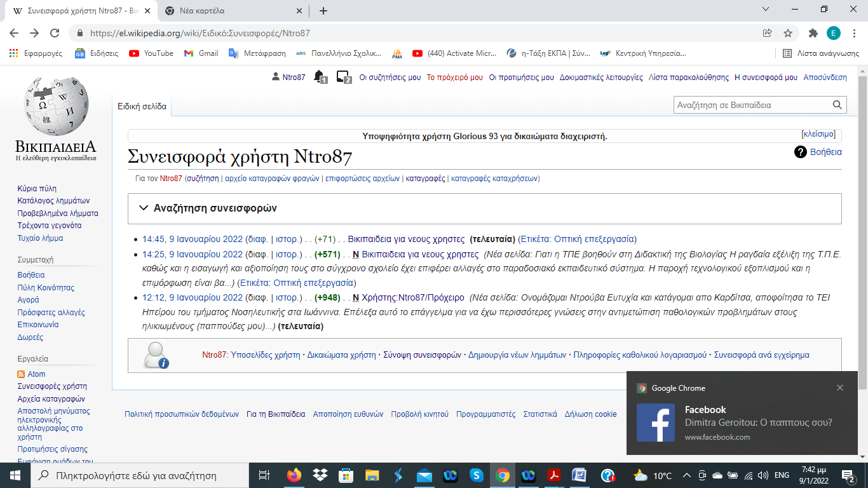Close the Facebook notification popup
868x488 pixels.
(840, 388)
